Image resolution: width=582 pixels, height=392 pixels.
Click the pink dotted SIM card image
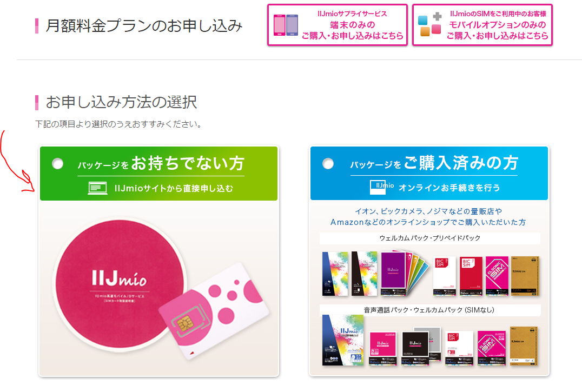(x=214, y=310)
